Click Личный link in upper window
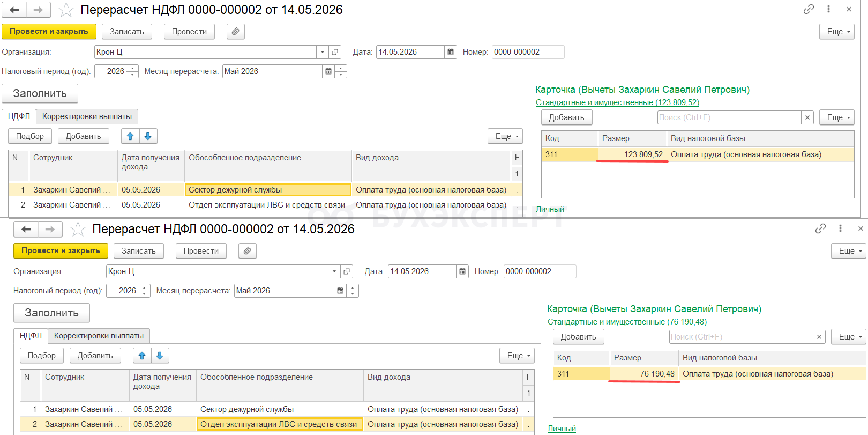This screenshot has height=435, width=868. click(550, 209)
